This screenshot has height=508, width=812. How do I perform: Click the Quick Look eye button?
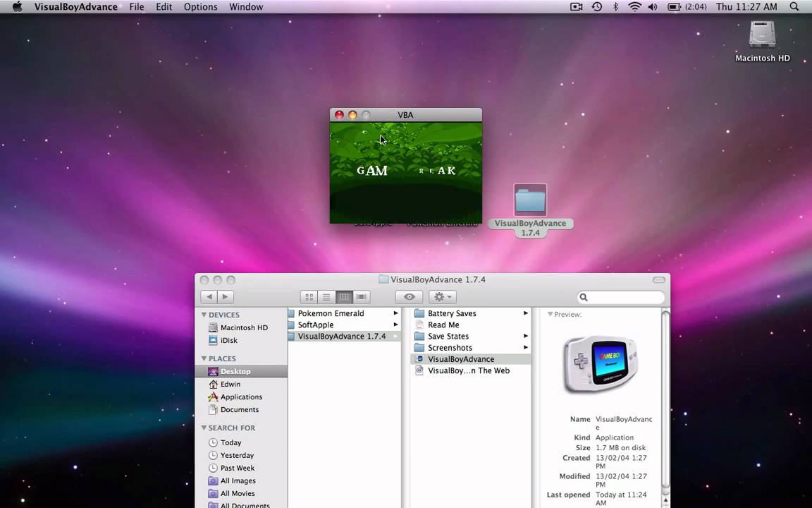click(409, 297)
